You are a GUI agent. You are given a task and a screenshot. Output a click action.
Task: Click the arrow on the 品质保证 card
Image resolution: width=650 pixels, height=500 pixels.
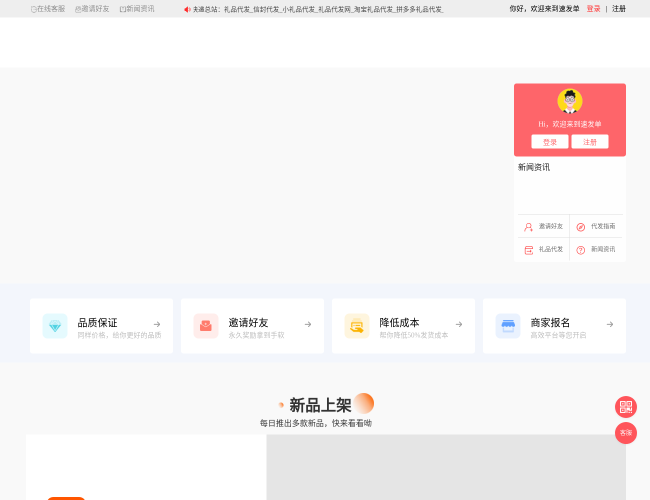click(157, 324)
